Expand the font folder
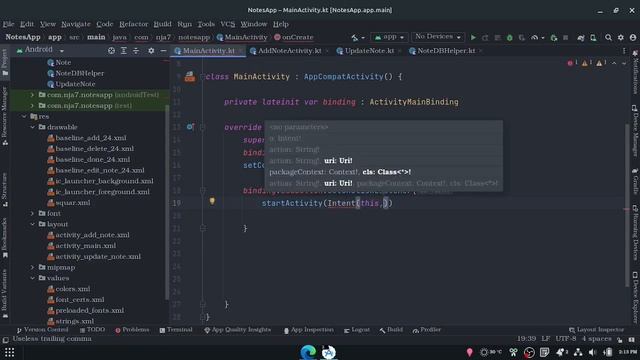 click(32, 213)
